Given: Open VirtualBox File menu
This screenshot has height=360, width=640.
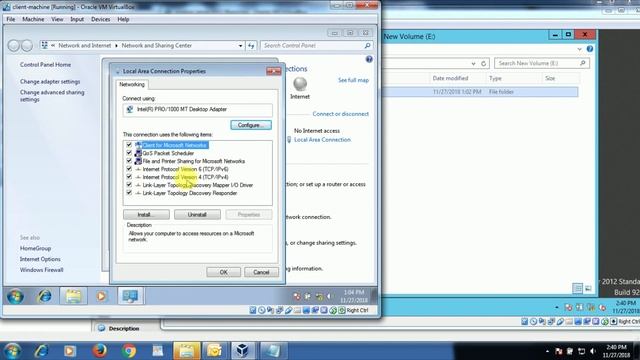Looking at the screenshot, I should click(11, 19).
